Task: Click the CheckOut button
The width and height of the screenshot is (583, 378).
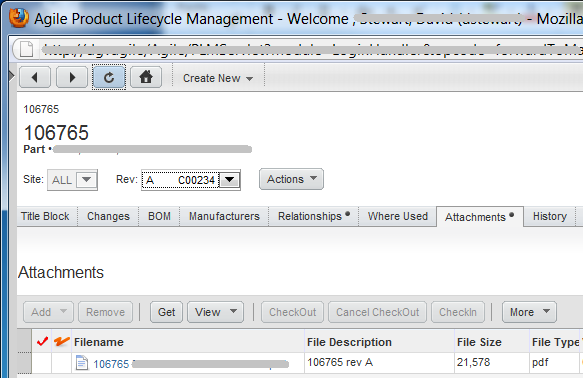Action: click(x=292, y=312)
